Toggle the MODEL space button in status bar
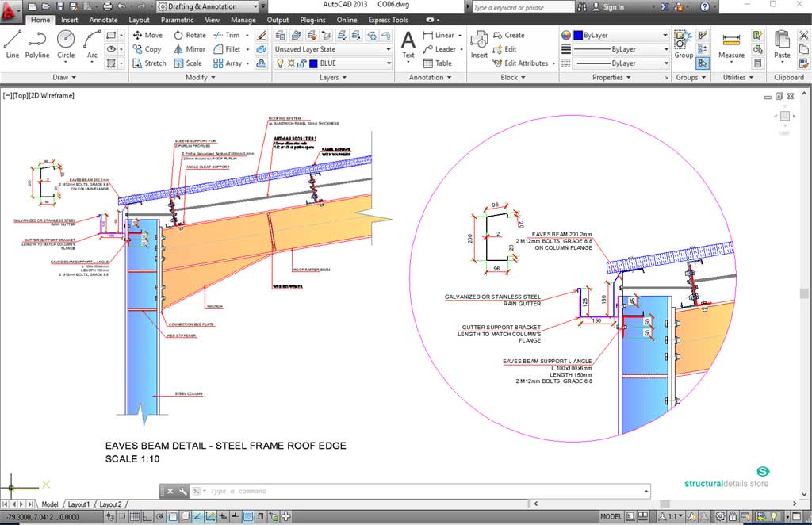Viewport: 812px width, 525px height. [611, 516]
